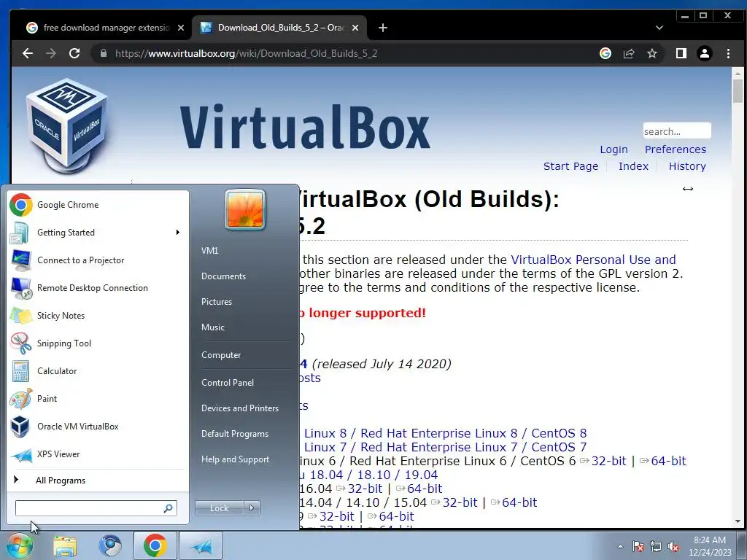Image resolution: width=747 pixels, height=560 pixels.
Task: Expand the Getting Started submenu arrow
Action: point(178,233)
